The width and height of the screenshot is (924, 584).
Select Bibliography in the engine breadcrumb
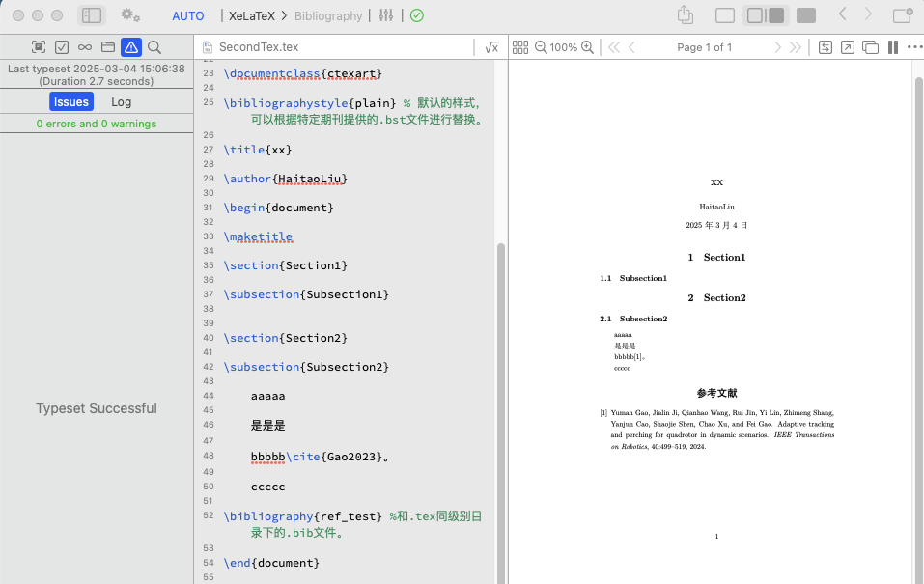(328, 15)
